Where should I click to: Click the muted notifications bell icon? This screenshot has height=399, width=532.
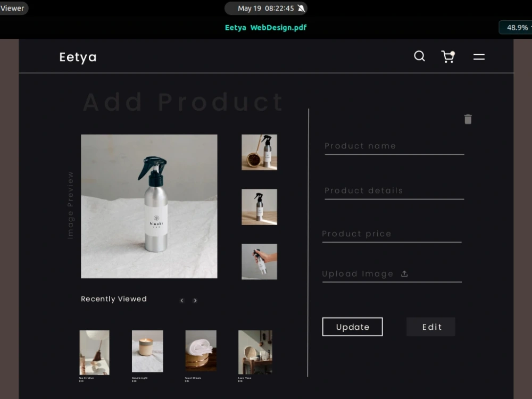click(x=301, y=8)
